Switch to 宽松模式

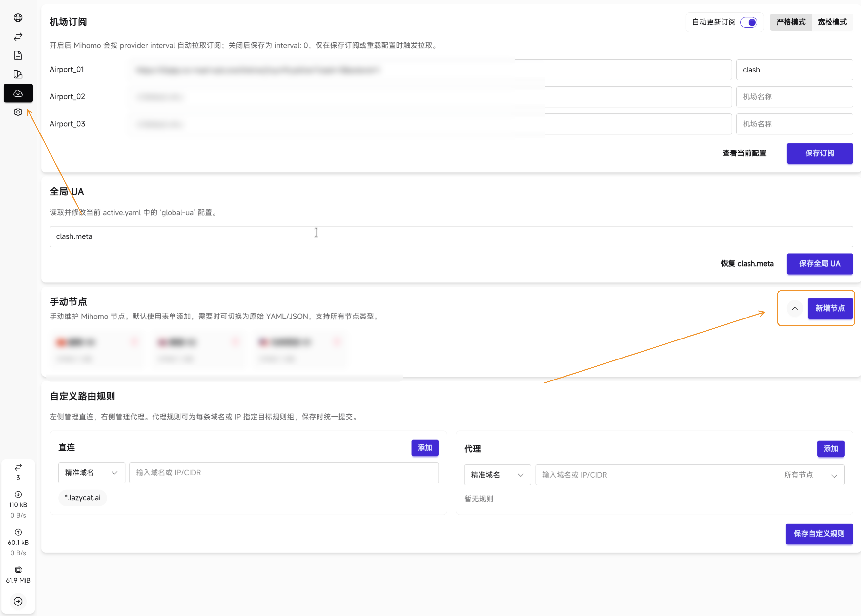tap(832, 22)
